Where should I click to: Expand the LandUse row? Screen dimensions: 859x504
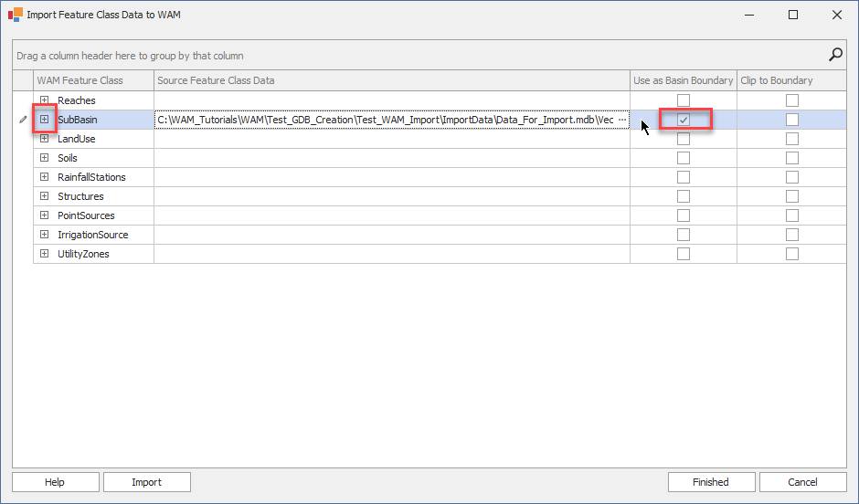click(x=45, y=139)
